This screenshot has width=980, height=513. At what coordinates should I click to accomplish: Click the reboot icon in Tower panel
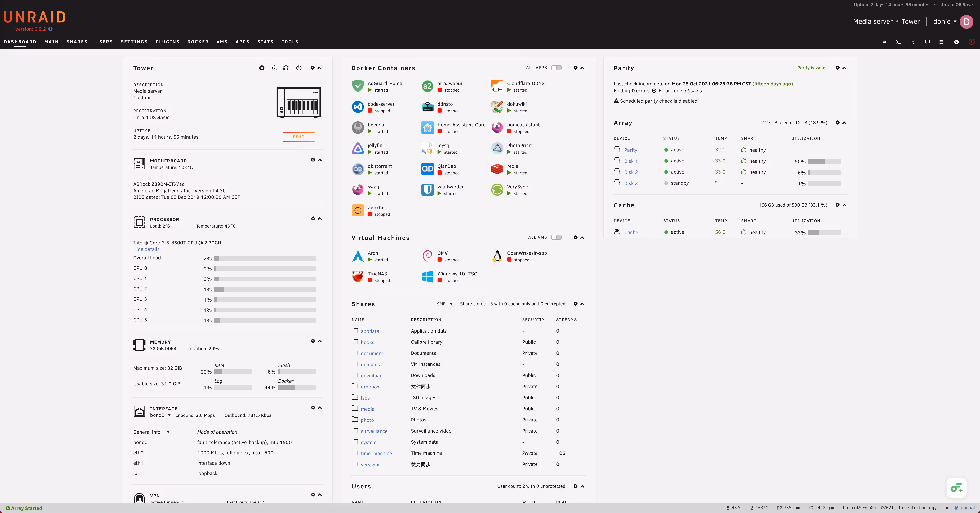click(x=286, y=68)
